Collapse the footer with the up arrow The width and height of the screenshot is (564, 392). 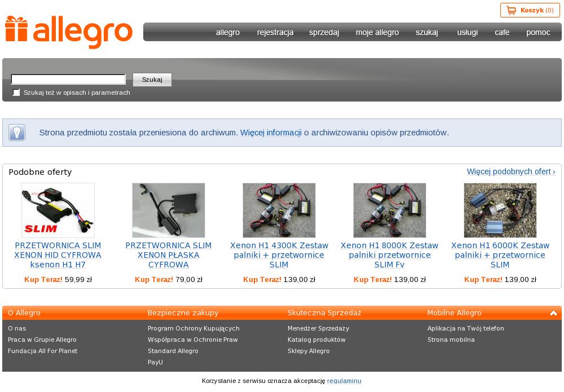click(x=553, y=313)
